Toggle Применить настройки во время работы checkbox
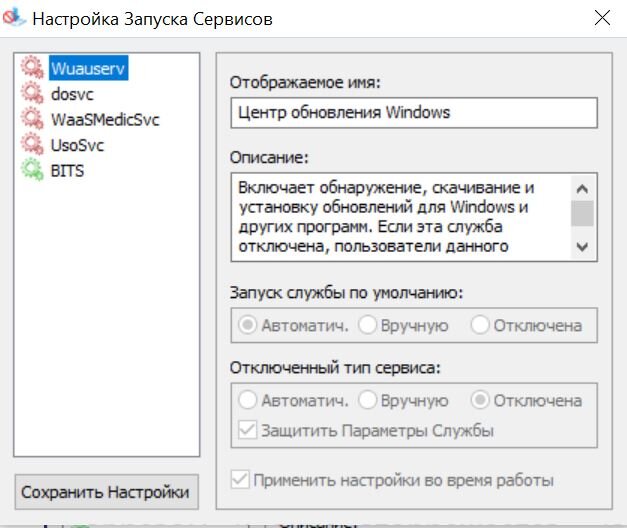This screenshot has width=627, height=528. pyautogui.click(x=240, y=479)
